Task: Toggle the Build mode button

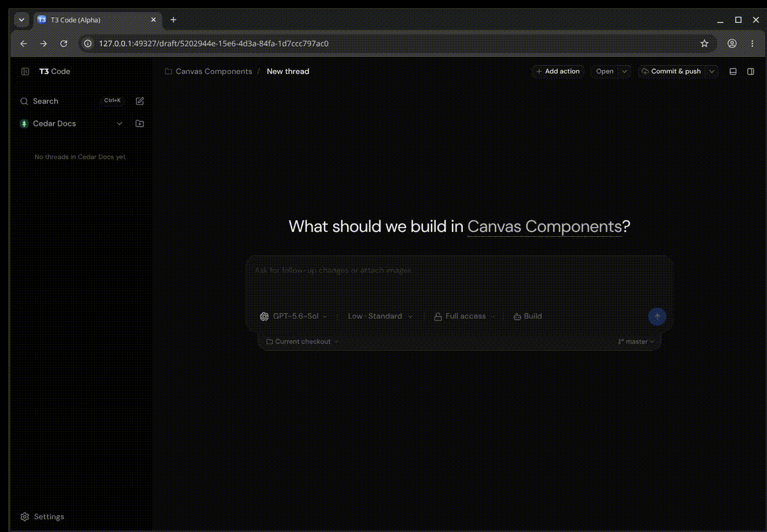Action: (528, 316)
